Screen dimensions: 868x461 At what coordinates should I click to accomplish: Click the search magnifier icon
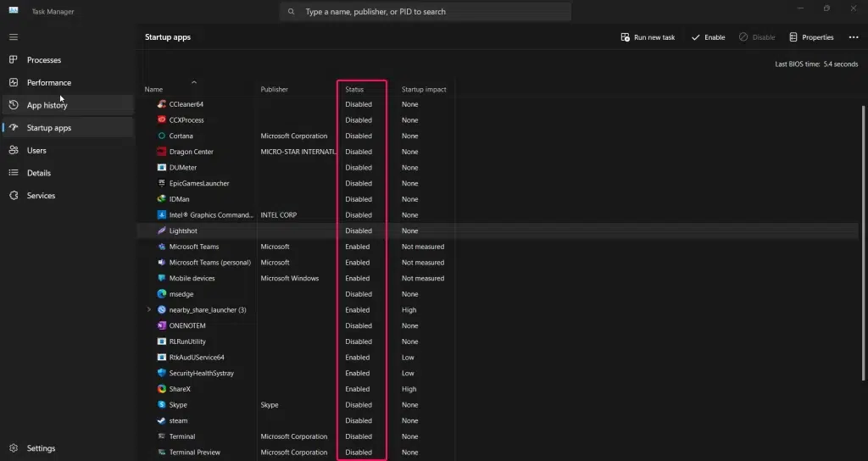(292, 11)
